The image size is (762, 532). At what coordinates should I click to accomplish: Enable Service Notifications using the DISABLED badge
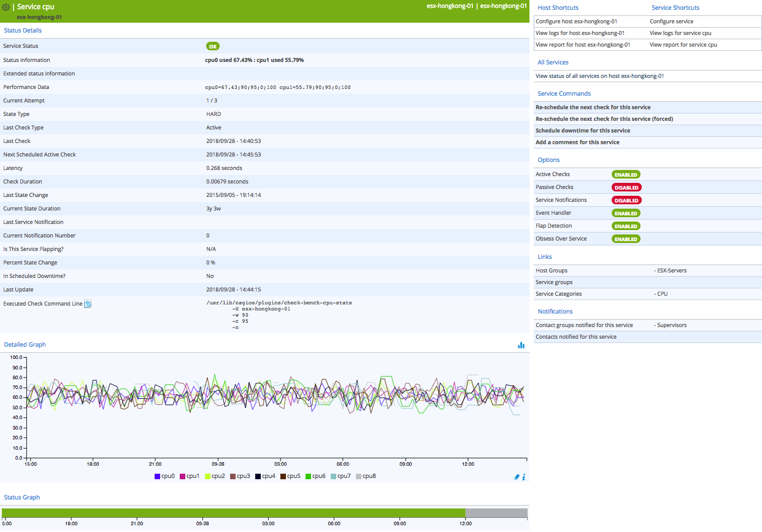(625, 201)
